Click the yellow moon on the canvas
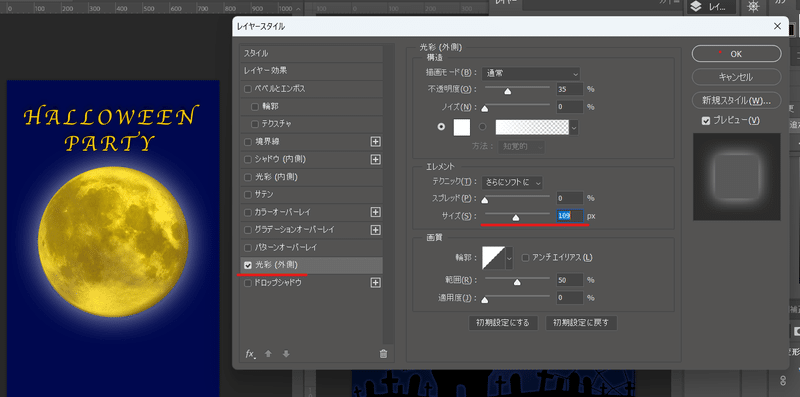Image resolution: width=800 pixels, height=397 pixels. point(113,241)
